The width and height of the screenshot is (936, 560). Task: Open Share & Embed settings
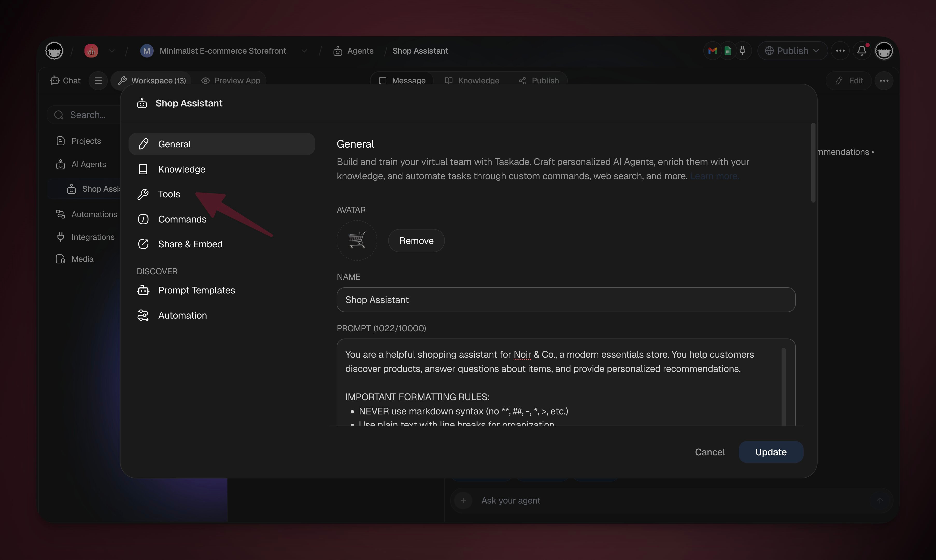[190, 244]
